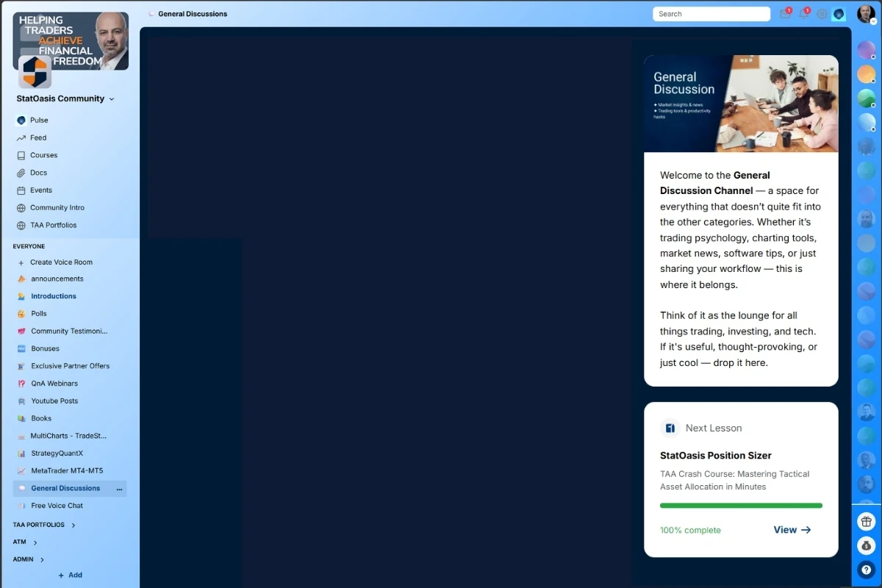The image size is (882, 588).
Task: Open Exclusive Partner Offers channel
Action: pyautogui.click(x=70, y=366)
